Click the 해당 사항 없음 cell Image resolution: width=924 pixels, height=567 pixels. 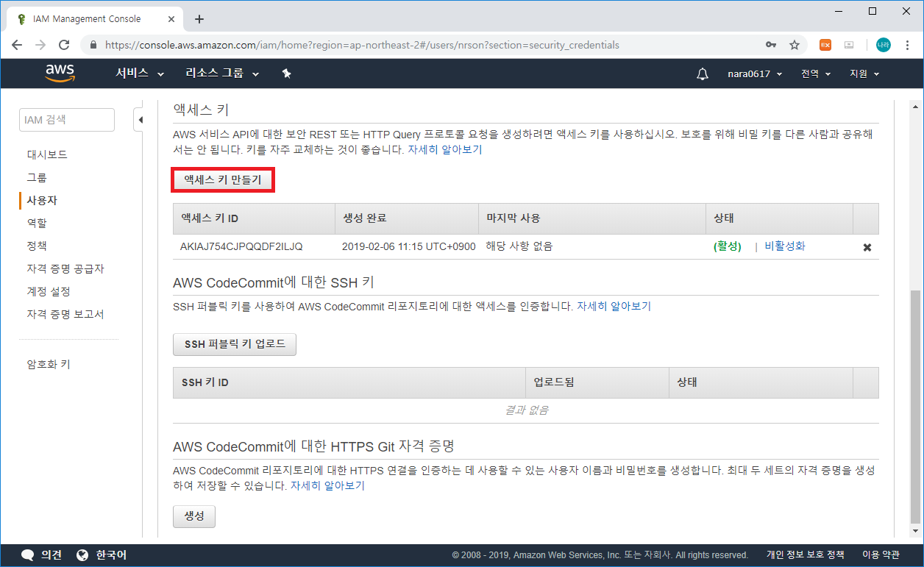pyautogui.click(x=519, y=246)
